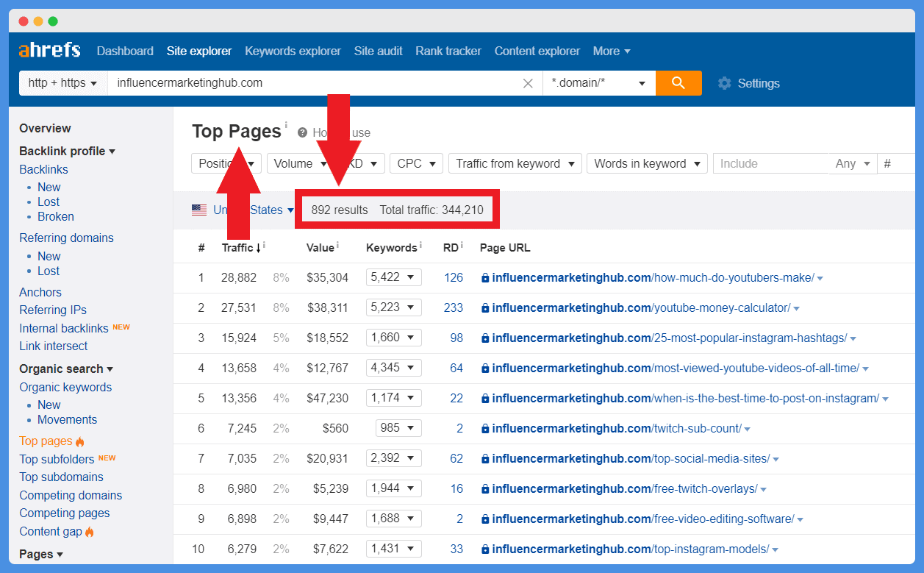Viewport: 924px width, 573px height.
Task: Click the United States flag icon
Action: [x=199, y=210]
